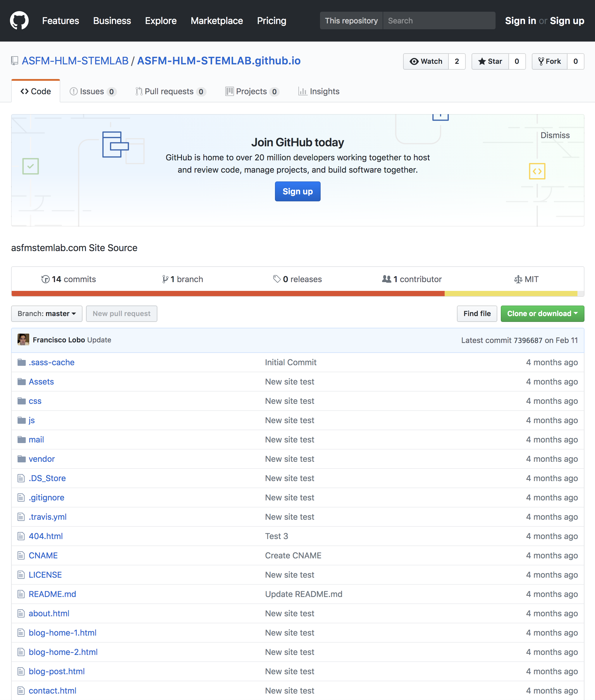This screenshot has height=700, width=595.
Task: Open the Marketplace menu item
Action: (217, 20)
